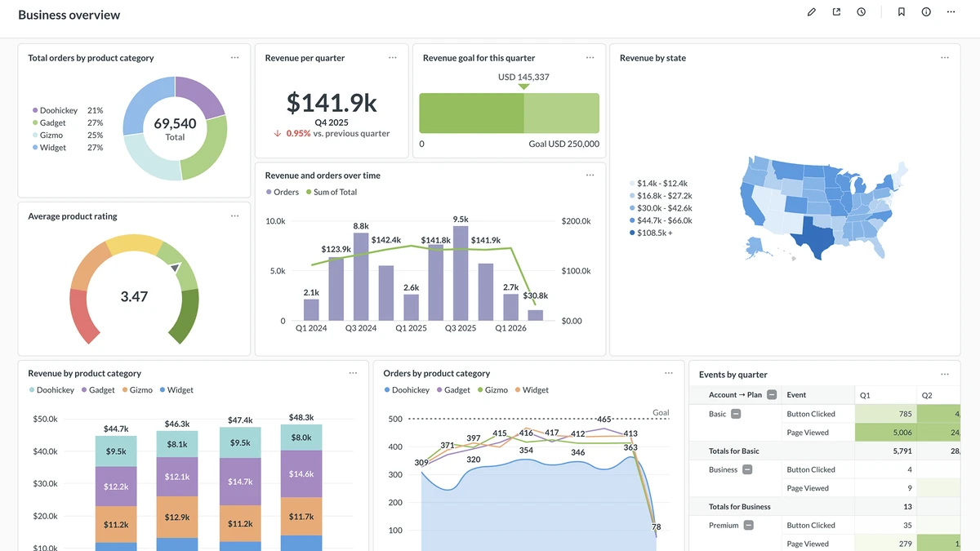This screenshot has width=980, height=551.
Task: Toggle Orders series in the legend
Action: pyautogui.click(x=283, y=192)
